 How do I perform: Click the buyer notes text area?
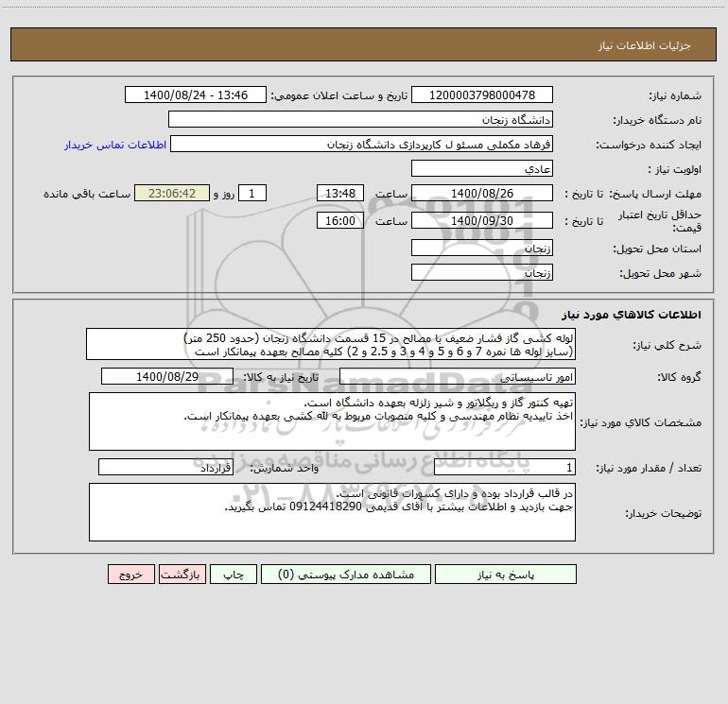tap(332, 512)
